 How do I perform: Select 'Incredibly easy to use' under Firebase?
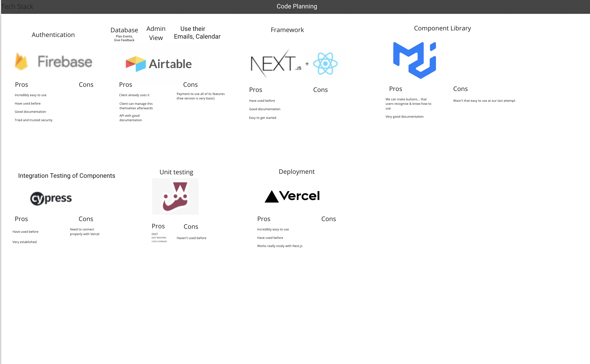31,95
